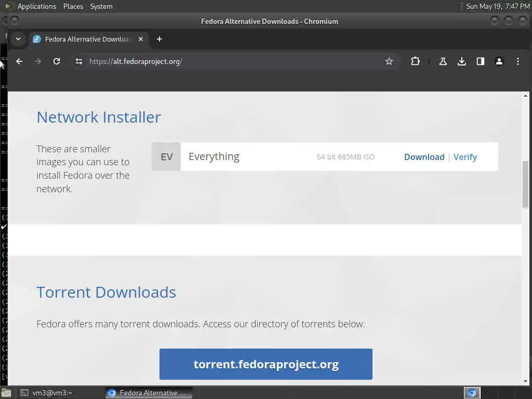Screen dimensions: 532x399
Task: Open the profile avatar icon
Action: point(499,61)
